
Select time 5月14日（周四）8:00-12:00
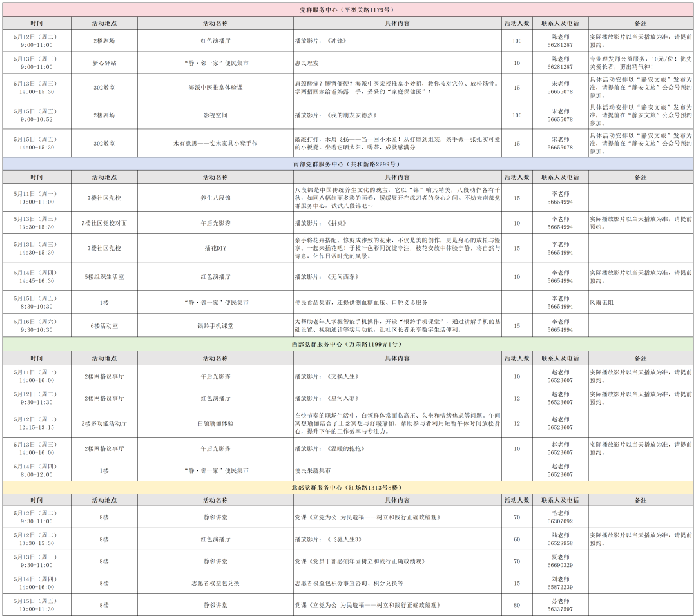tap(36, 470)
